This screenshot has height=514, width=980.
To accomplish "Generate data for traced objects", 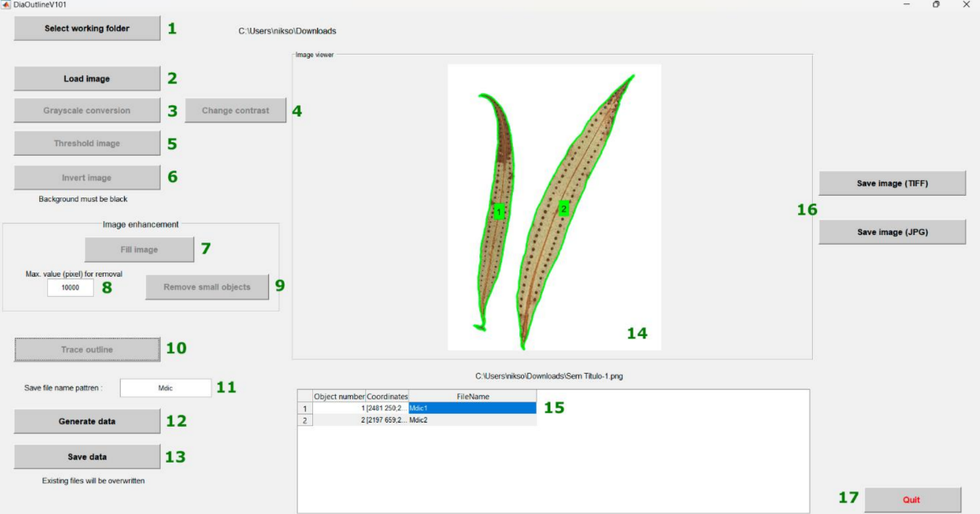I will pyautogui.click(x=86, y=421).
